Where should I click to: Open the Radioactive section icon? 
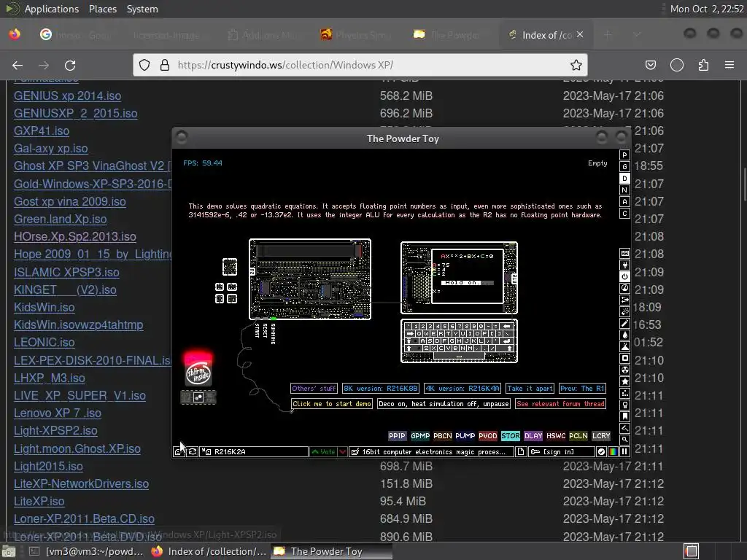(x=624, y=370)
